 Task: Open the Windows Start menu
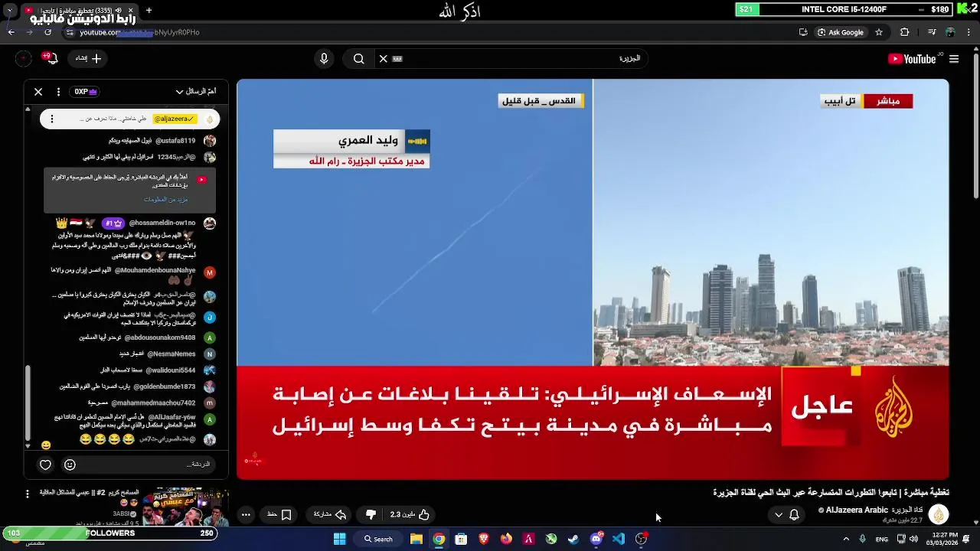point(340,539)
